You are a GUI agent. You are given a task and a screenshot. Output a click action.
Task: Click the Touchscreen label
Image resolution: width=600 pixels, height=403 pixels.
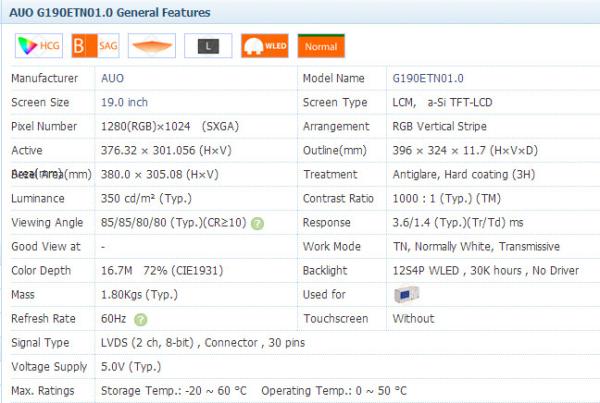[x=336, y=319]
